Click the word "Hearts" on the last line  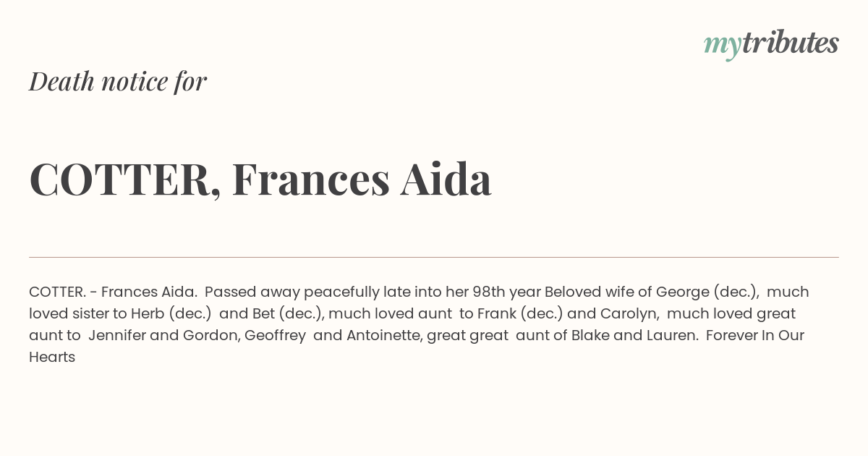coord(52,357)
